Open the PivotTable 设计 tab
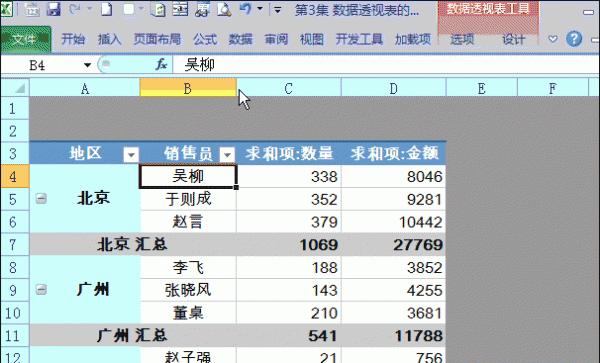 pyautogui.click(x=513, y=39)
